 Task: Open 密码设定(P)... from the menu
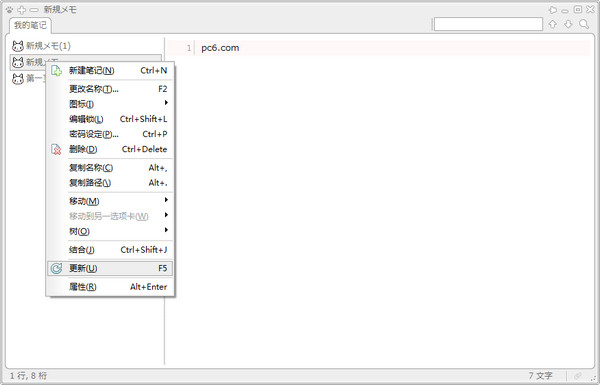(110, 134)
